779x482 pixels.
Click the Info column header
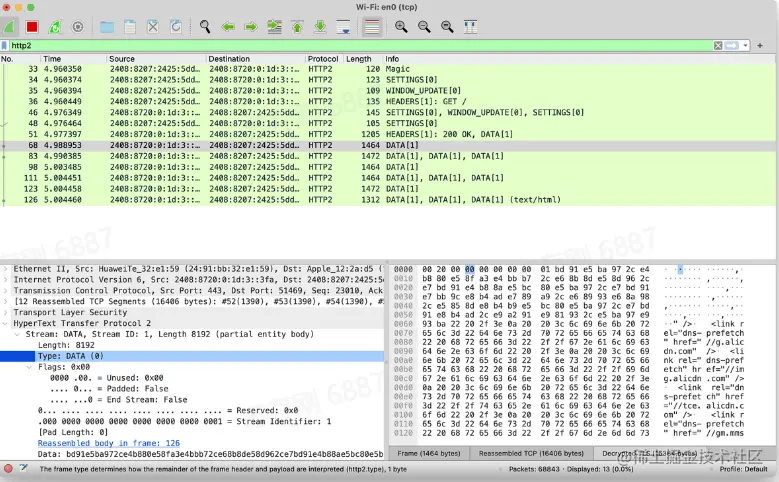[x=579, y=59]
